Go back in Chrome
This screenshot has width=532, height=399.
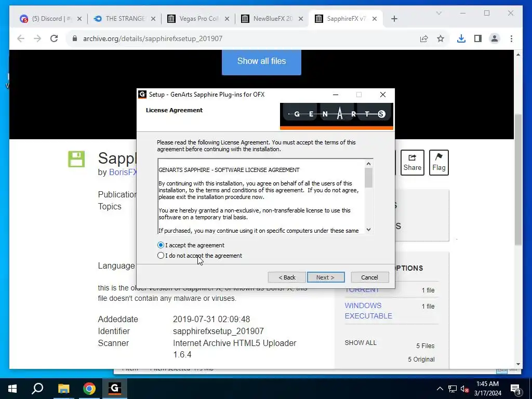pos(21,38)
